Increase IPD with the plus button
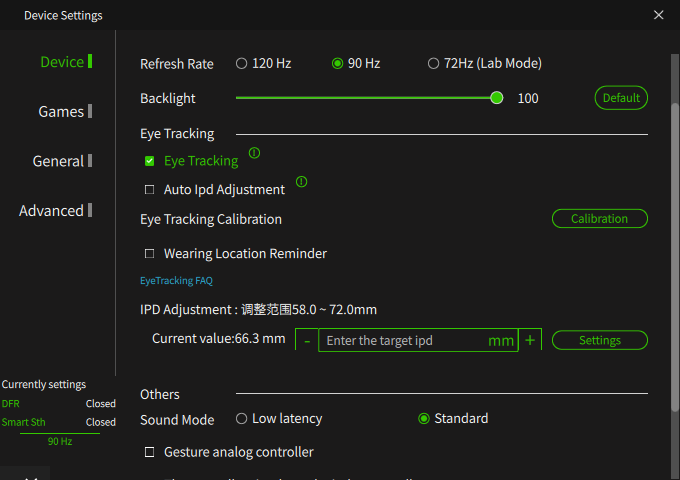Image resolution: width=680 pixels, height=480 pixels. pos(530,340)
